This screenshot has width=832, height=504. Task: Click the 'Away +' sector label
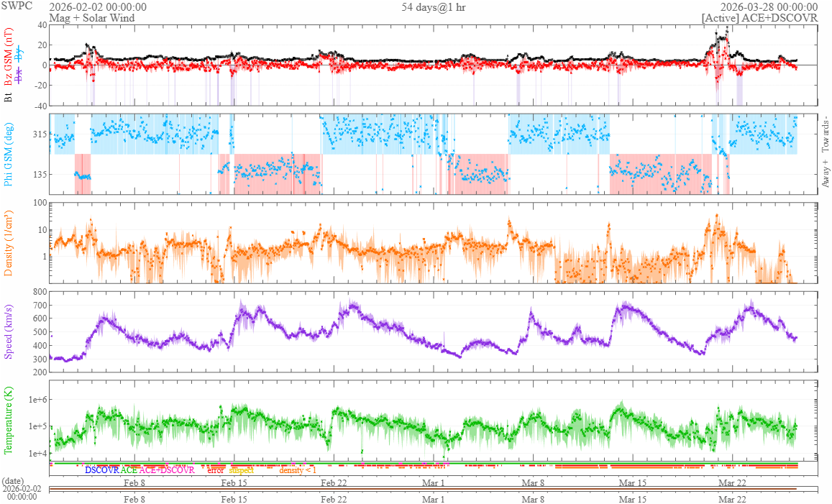pos(825,173)
